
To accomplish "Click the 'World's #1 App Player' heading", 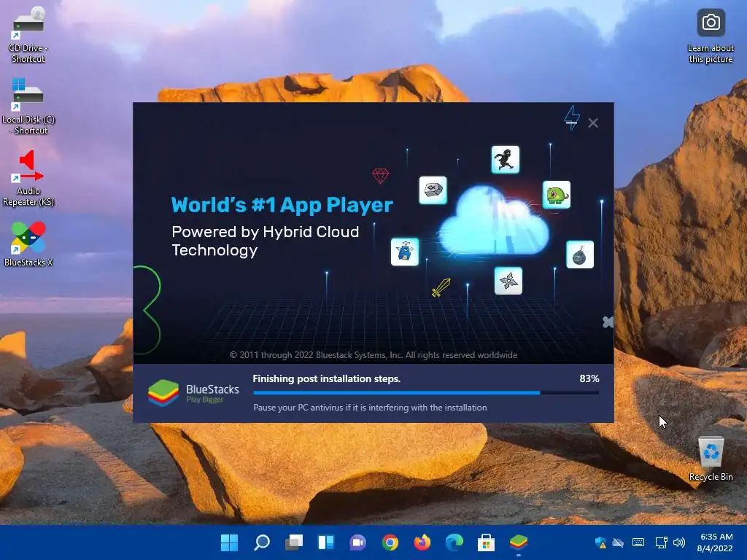I will point(282,205).
